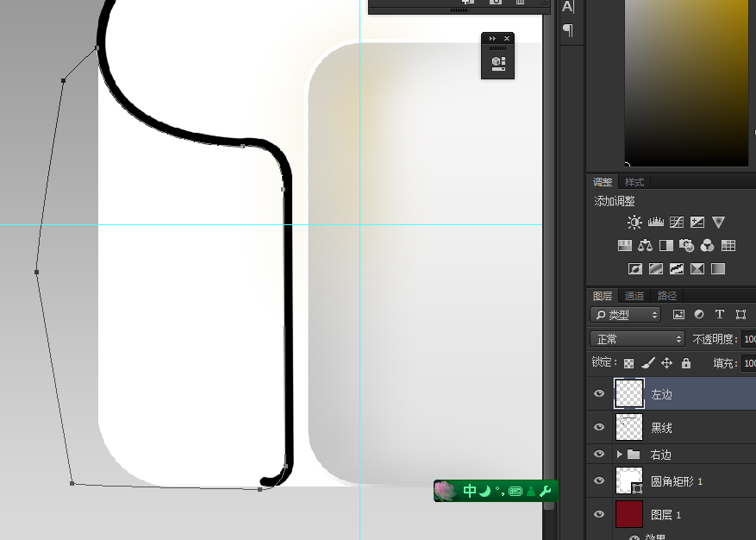Add a Curves adjustment layer
The height and width of the screenshot is (540, 756).
tap(677, 222)
